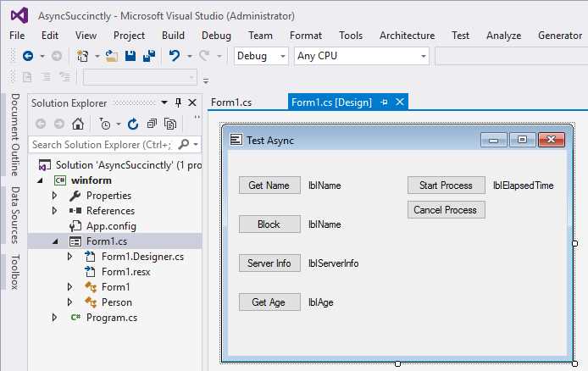Click the Undo arrow icon

coord(175,56)
